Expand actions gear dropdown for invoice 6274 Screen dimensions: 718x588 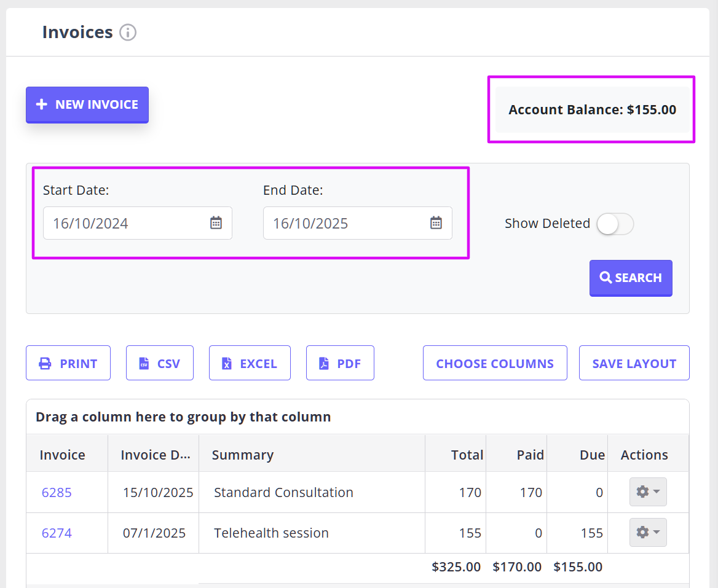[648, 533]
